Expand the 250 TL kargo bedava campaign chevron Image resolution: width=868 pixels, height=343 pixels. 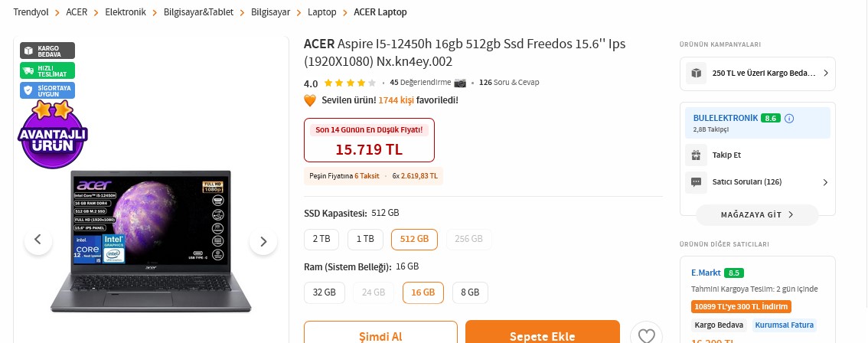825,73
